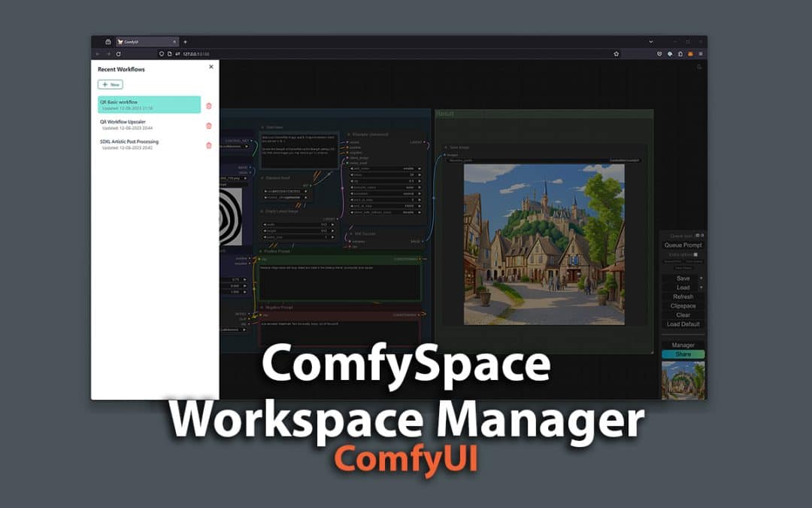Open the Firefox View button
This screenshot has height=508, width=812.
[x=108, y=41]
